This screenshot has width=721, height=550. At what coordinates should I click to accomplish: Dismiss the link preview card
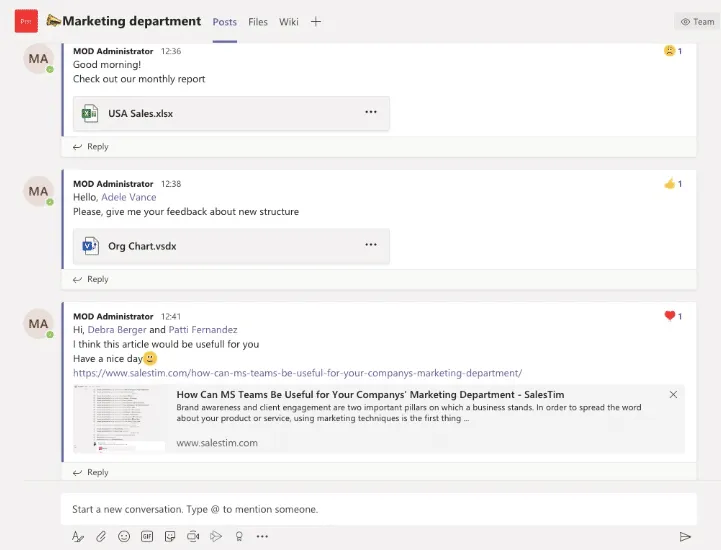click(673, 395)
